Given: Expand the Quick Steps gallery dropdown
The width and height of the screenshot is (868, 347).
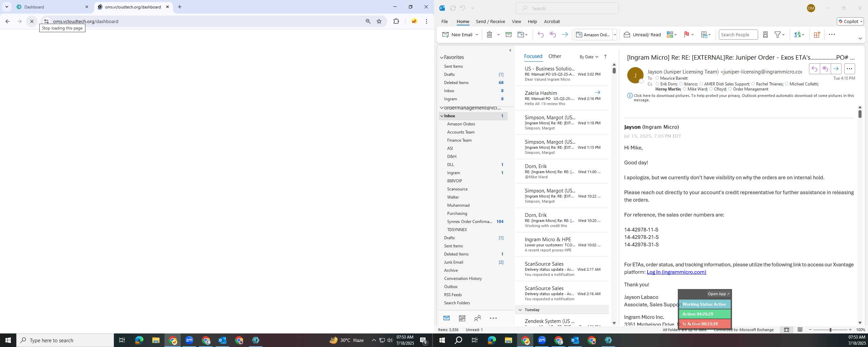Looking at the screenshot, I should 614,35.
